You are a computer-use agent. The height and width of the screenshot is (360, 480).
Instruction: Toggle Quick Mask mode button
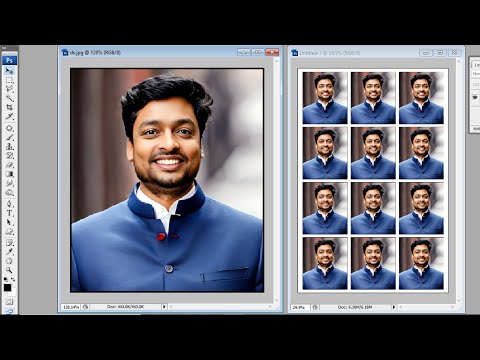9,302
